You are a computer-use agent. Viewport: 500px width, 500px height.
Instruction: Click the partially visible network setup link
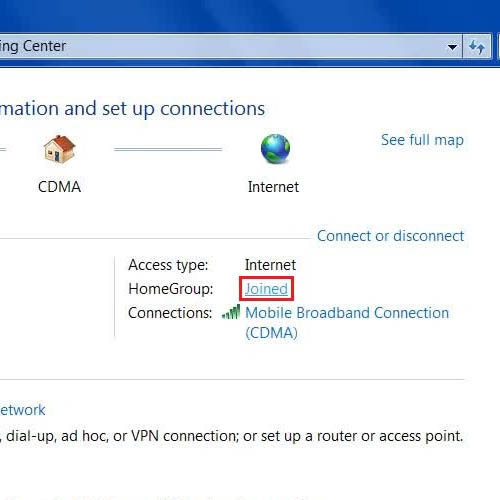(x=22, y=410)
